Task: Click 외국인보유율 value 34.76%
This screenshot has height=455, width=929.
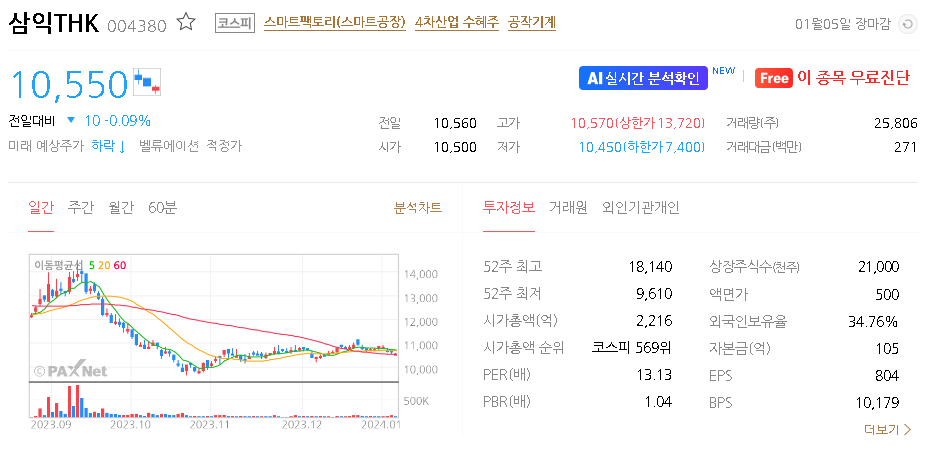Action: 873,322
